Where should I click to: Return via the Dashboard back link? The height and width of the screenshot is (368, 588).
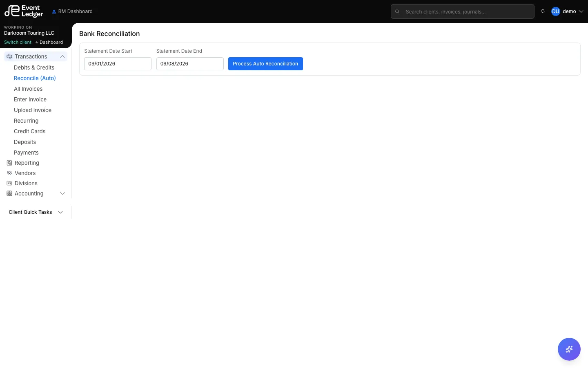[x=49, y=42]
